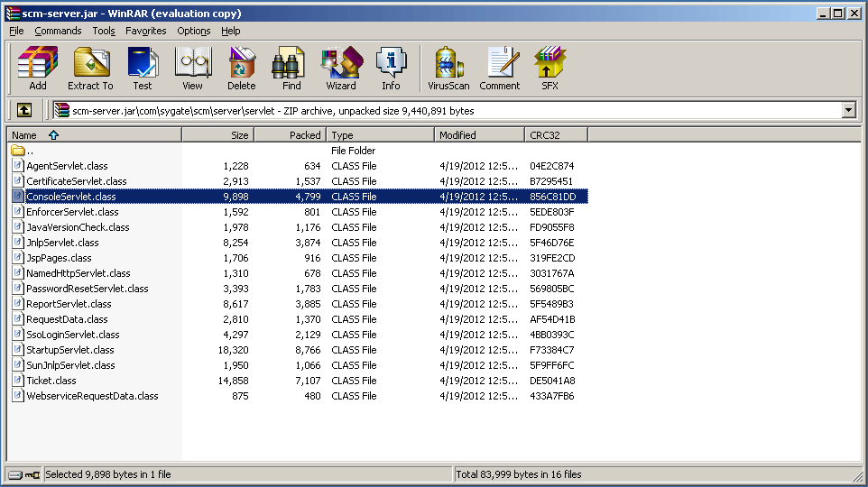The height and width of the screenshot is (487, 868).
Task: Click the Delete toolbar icon
Action: click(x=242, y=68)
